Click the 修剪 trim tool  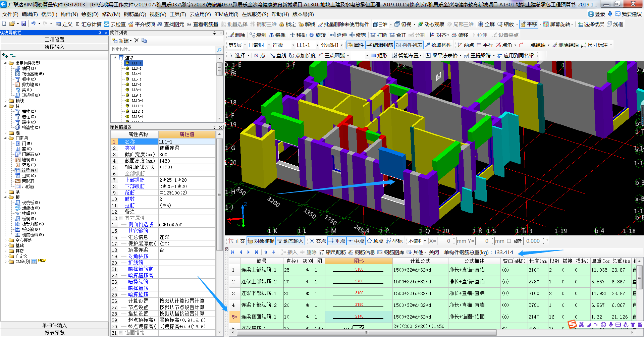[x=358, y=35]
